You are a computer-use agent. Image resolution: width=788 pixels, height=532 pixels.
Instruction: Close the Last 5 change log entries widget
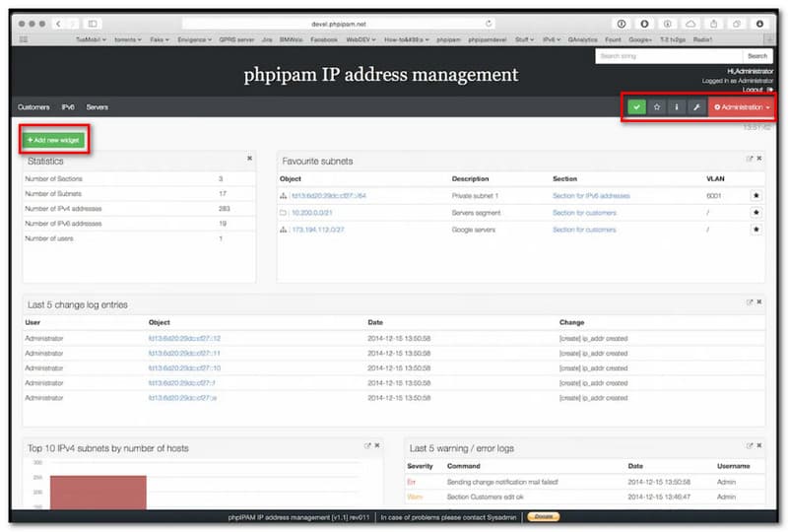pos(759,302)
